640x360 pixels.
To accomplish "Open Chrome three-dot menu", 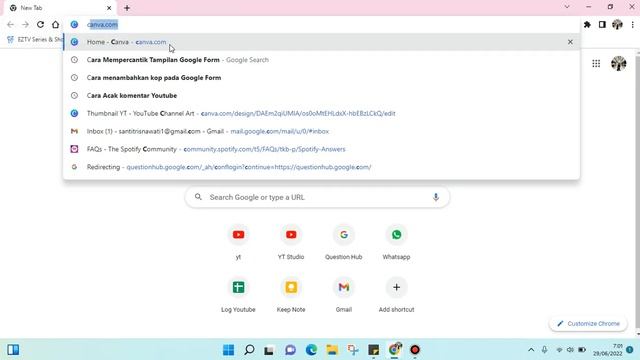I will tap(632, 24).
